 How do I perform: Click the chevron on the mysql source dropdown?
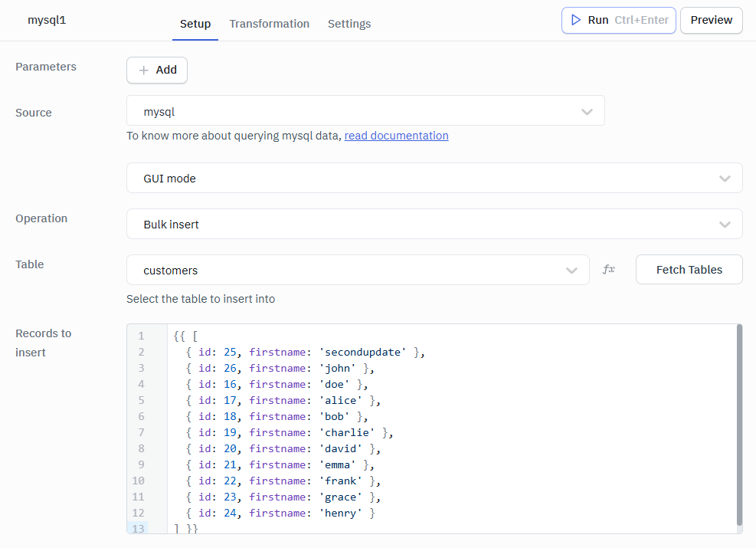pyautogui.click(x=587, y=110)
